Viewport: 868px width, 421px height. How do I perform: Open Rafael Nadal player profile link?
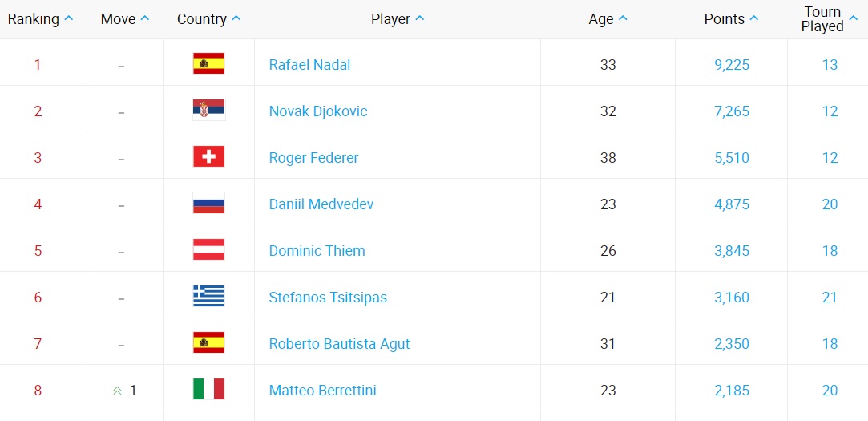[x=309, y=65]
